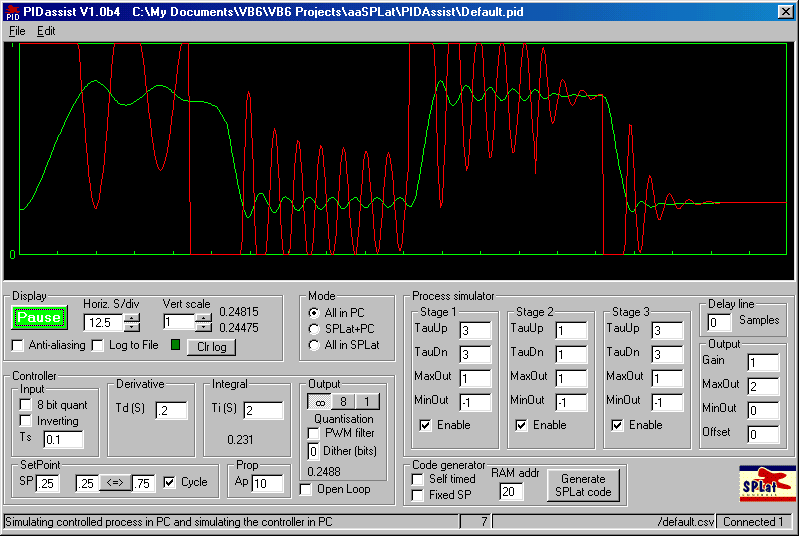Disable Stage 2 Enable checkbox

coord(521,425)
